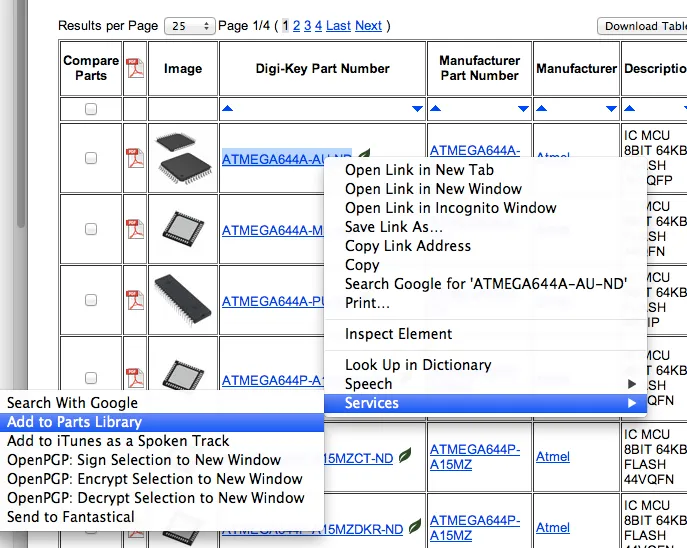687x548 pixels.
Task: Sort Digi-Key Part Number ascending arrow
Action: coord(227,108)
